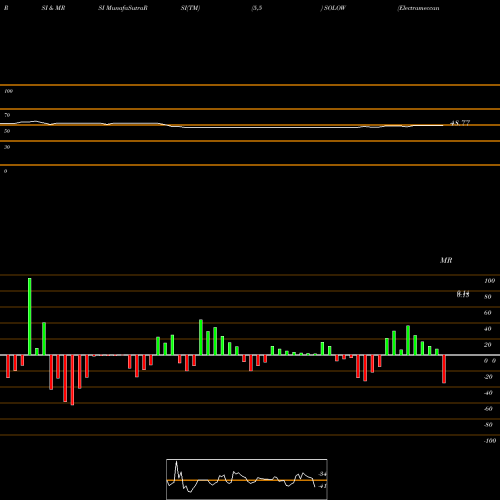The image size is (500, 500).
Task: Click the 48.77 RSI value label
Action: point(460,123)
